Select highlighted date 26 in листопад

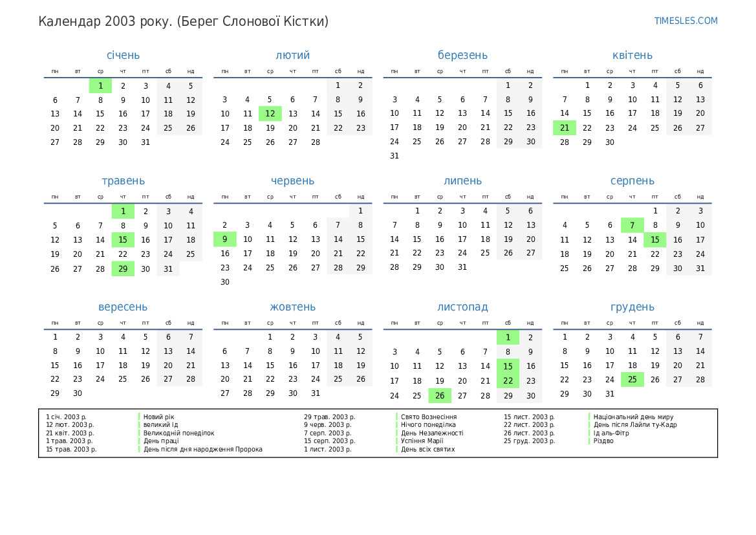tap(440, 396)
